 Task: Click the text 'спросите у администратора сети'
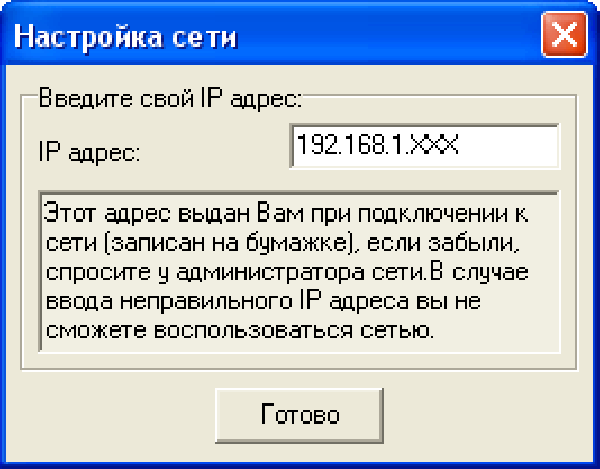[x=235, y=273]
